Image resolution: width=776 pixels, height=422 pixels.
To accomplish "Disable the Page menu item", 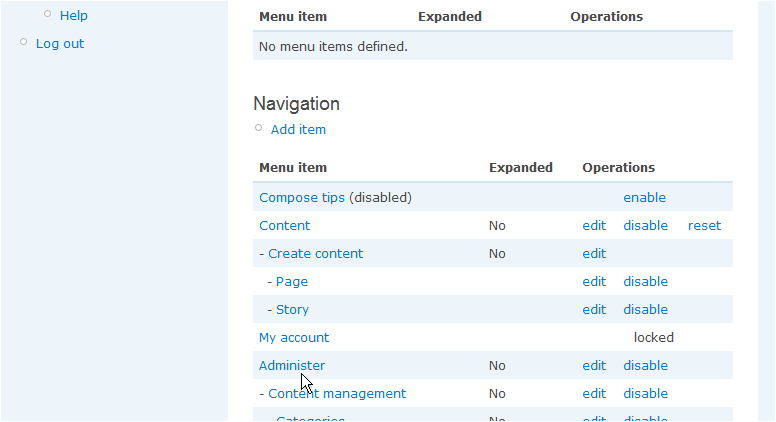I will tap(645, 281).
